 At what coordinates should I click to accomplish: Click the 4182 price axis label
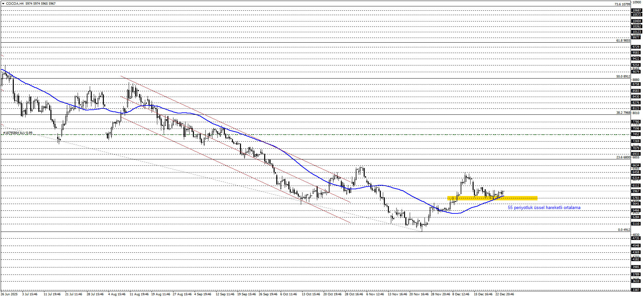636,259
